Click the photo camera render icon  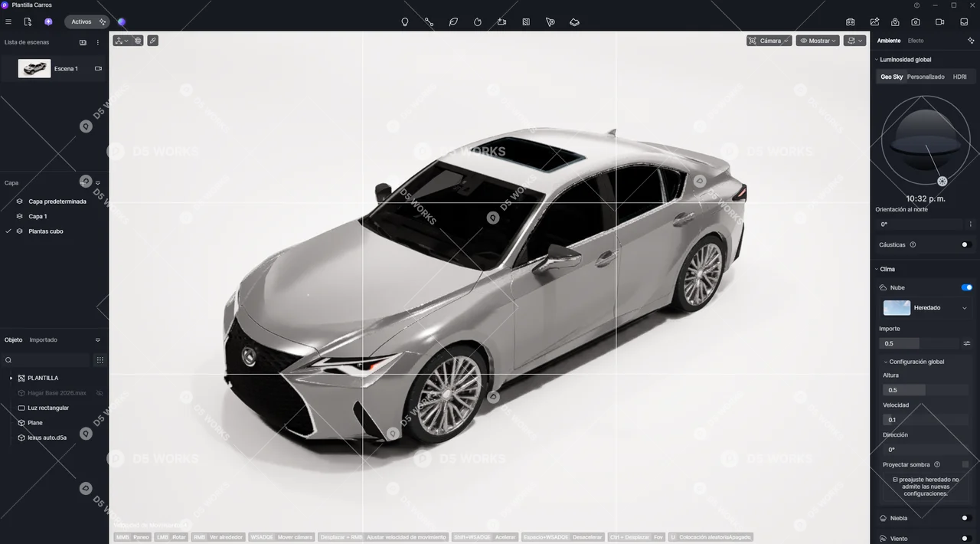tap(916, 21)
